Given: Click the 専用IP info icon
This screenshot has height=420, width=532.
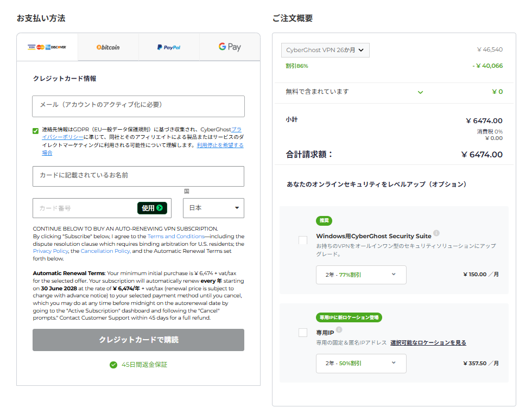Looking at the screenshot, I should (x=339, y=329).
